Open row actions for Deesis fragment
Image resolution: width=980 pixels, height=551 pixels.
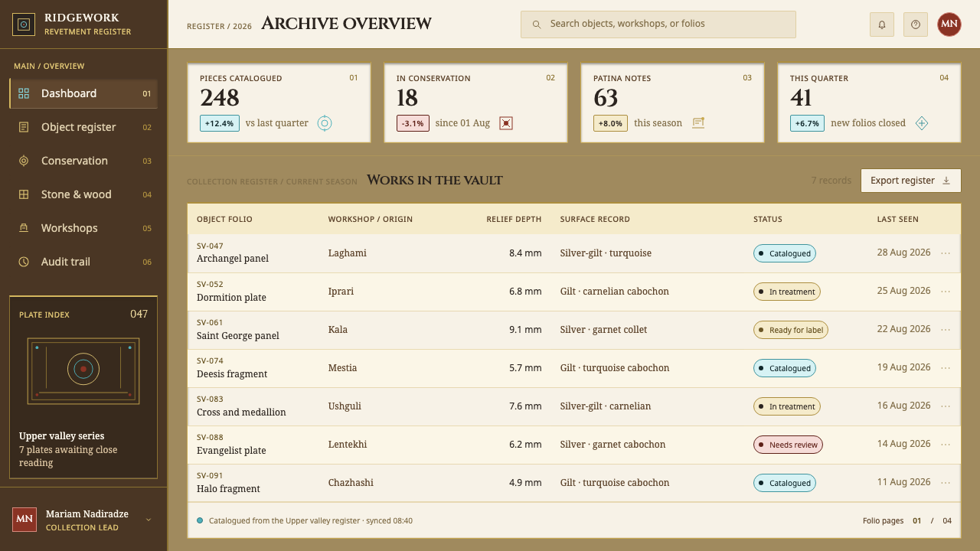click(946, 368)
